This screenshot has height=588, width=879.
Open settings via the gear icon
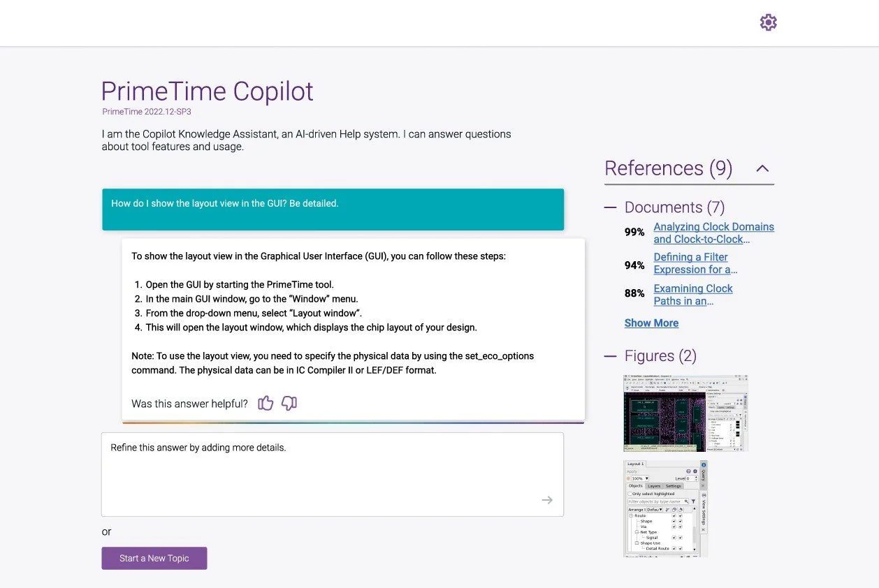tap(768, 22)
